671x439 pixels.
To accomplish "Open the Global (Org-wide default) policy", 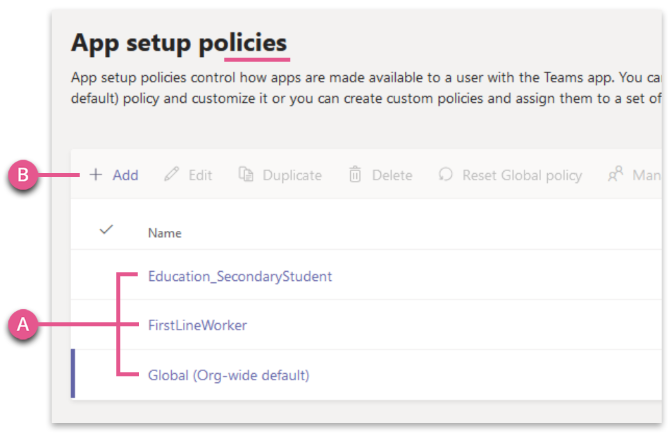I will 229,375.
